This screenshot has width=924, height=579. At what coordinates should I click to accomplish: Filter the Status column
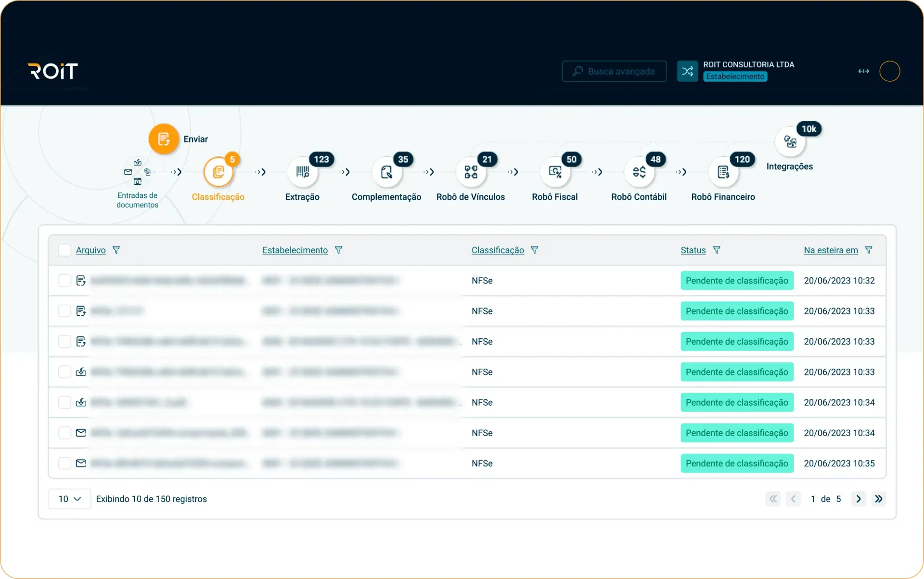pos(717,250)
